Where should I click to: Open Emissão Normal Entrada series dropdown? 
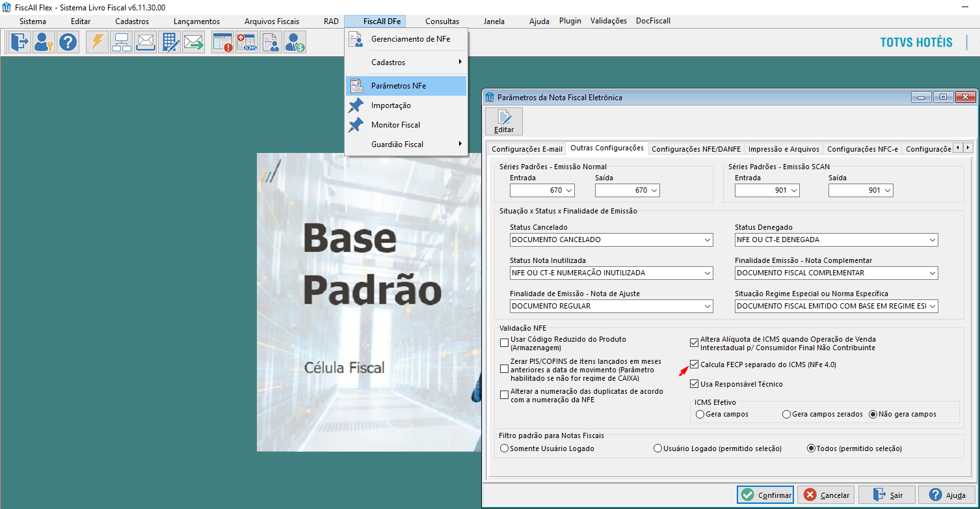569,190
